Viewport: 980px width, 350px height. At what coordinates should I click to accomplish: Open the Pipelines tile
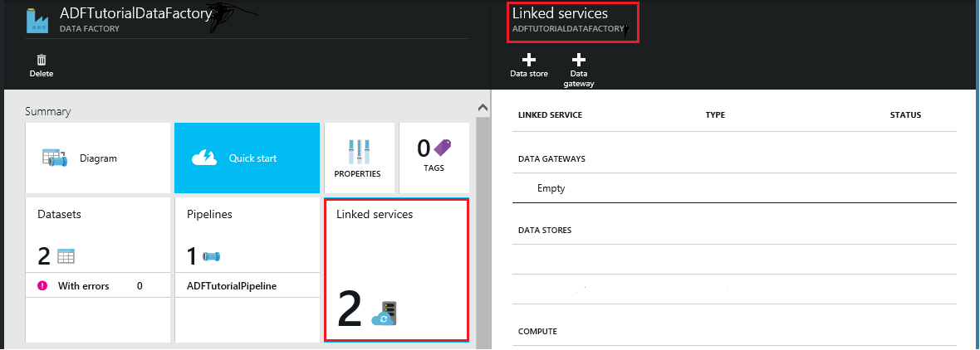(x=247, y=234)
